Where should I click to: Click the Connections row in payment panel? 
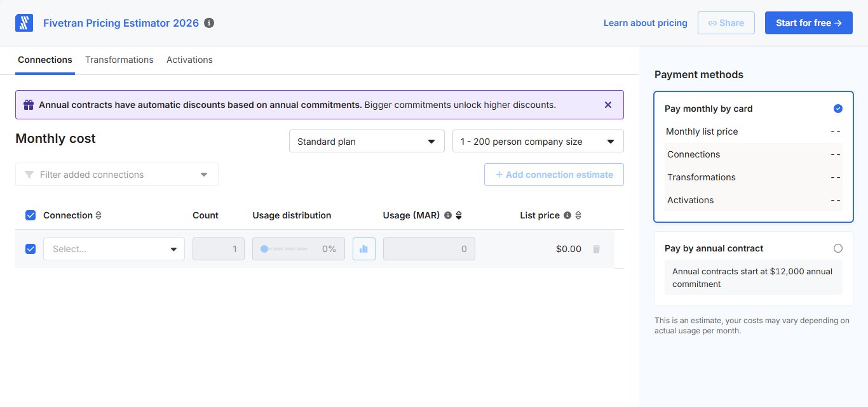[754, 154]
